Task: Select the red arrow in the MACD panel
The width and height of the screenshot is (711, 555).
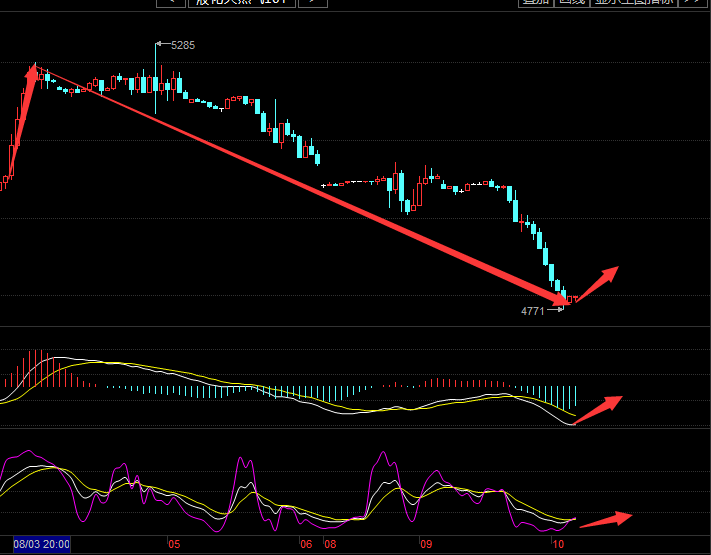Action: 599,409
